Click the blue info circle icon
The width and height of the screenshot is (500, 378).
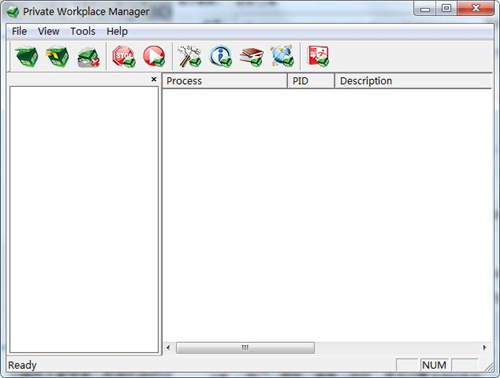coord(220,56)
